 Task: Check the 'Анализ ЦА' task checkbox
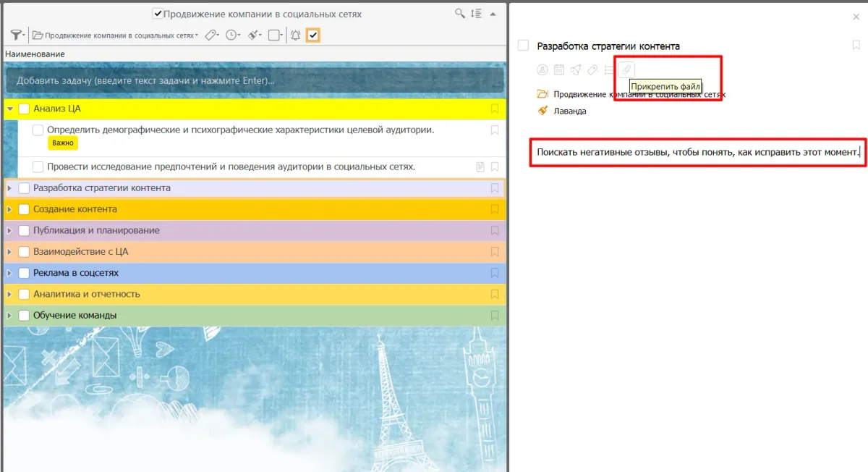24,109
